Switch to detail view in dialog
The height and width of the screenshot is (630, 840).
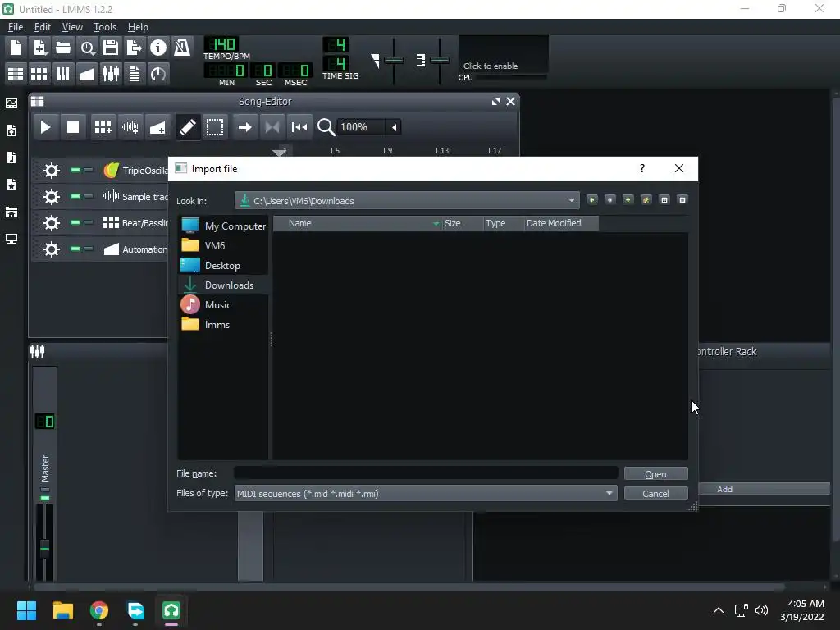(682, 200)
